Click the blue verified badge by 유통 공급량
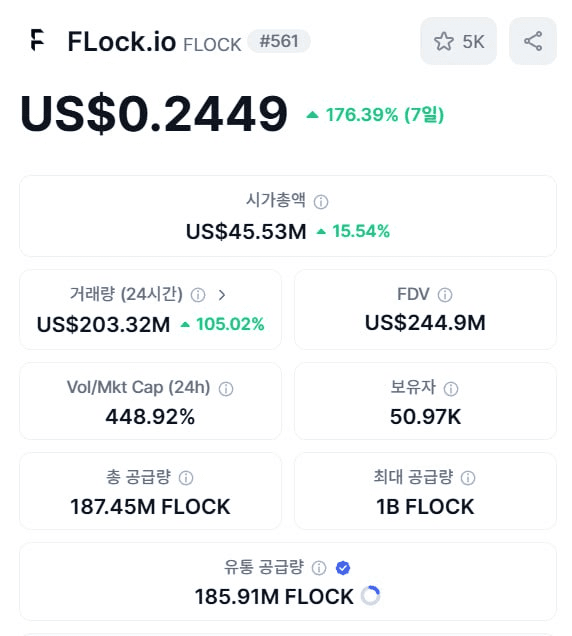This screenshot has height=636, width=572. coord(343,568)
